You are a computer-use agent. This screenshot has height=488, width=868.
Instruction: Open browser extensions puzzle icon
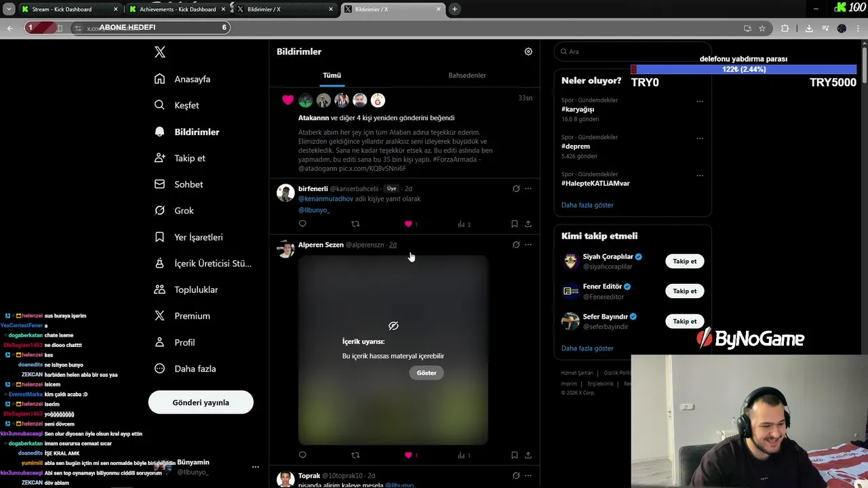click(785, 28)
